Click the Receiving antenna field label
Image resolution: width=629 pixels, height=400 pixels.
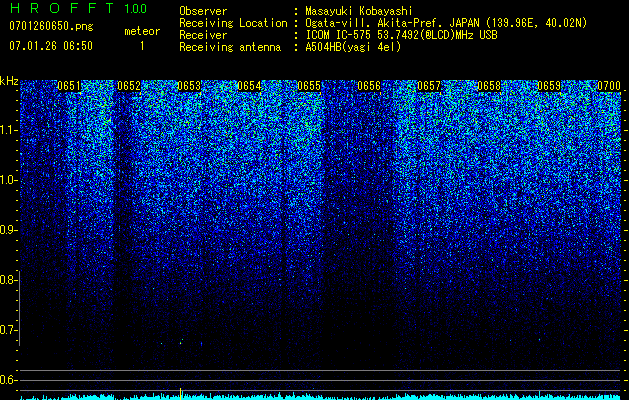click(x=230, y=47)
